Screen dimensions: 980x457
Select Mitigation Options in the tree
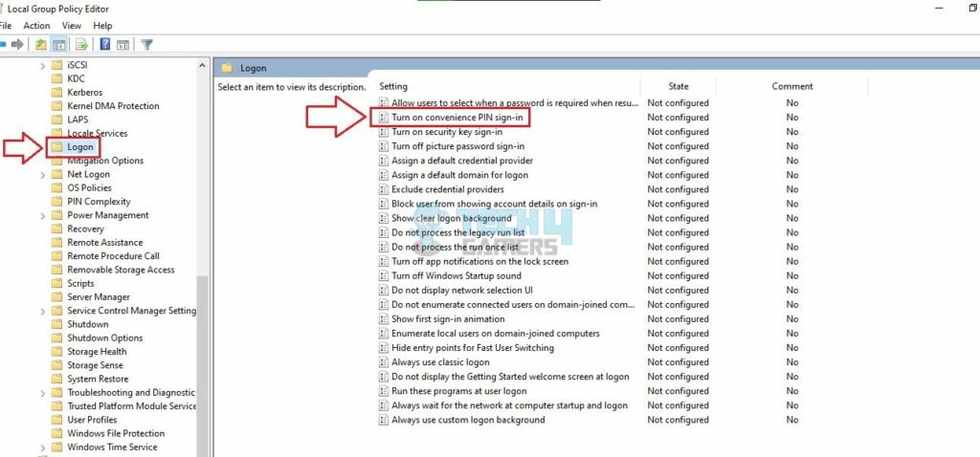[105, 161]
